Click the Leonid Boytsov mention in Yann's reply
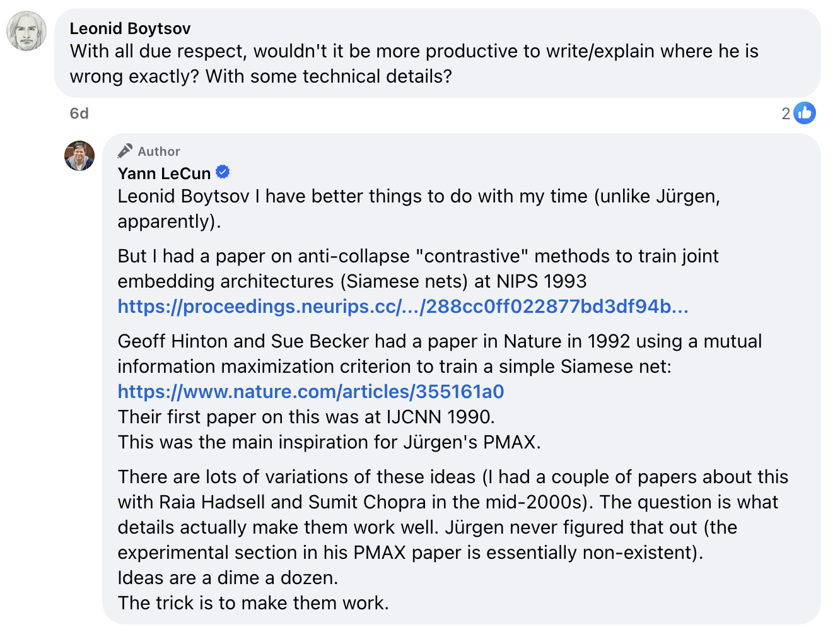The image size is (840, 627). 184,196
